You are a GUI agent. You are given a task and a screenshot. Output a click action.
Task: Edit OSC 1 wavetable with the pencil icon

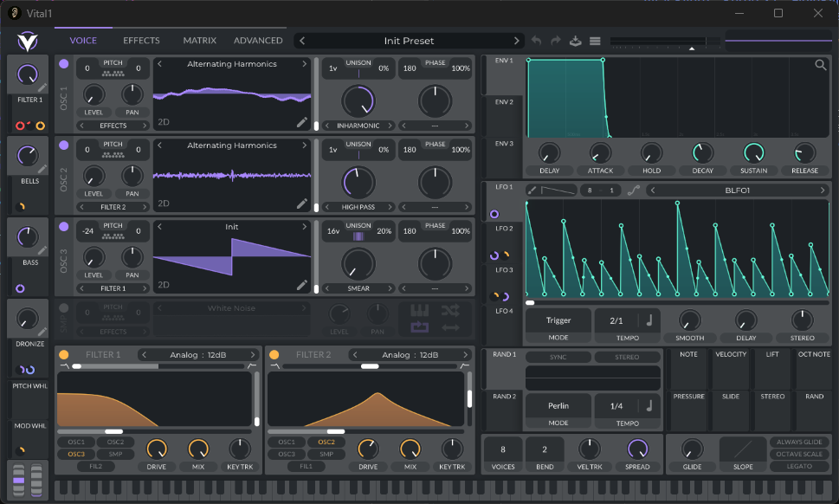pyautogui.click(x=302, y=122)
